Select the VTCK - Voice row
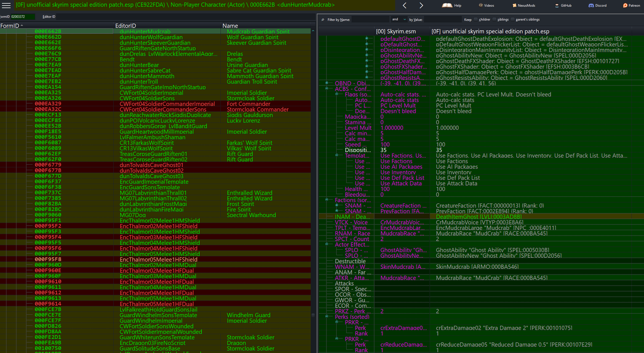The width and height of the screenshot is (644, 353). 481,222
